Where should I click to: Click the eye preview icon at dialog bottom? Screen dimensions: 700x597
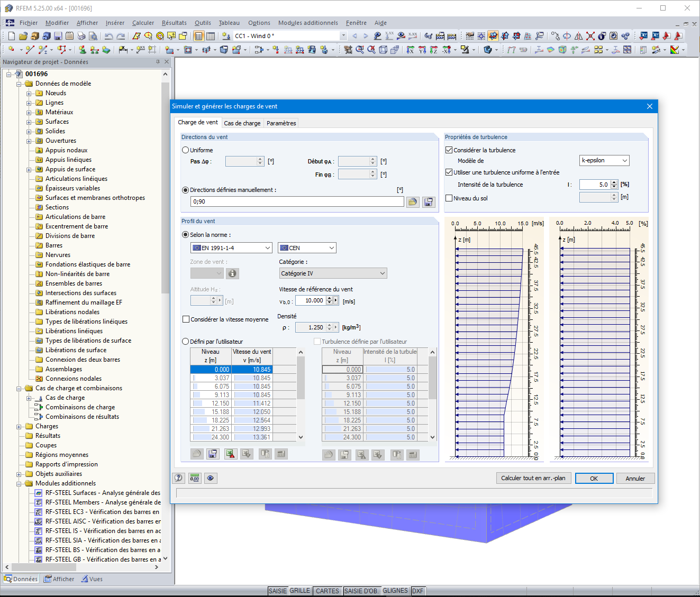click(211, 478)
